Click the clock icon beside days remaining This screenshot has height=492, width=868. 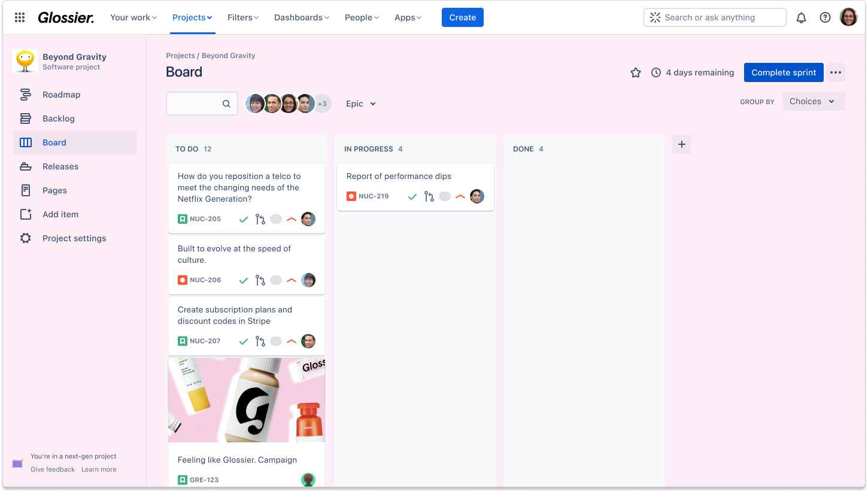tap(656, 72)
